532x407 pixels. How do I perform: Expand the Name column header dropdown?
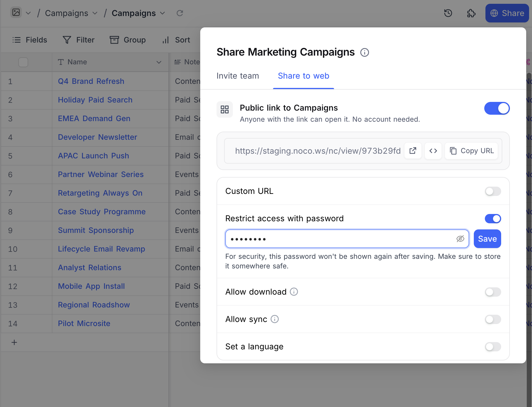[159, 62]
